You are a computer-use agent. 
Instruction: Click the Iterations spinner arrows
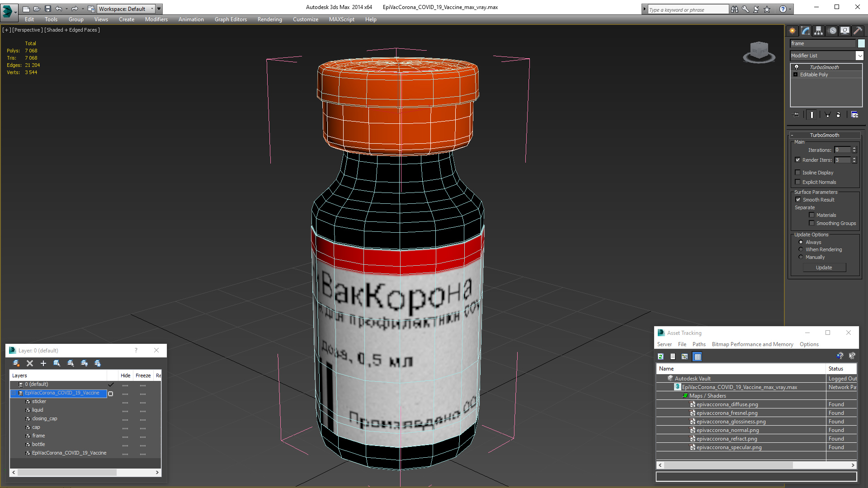854,150
